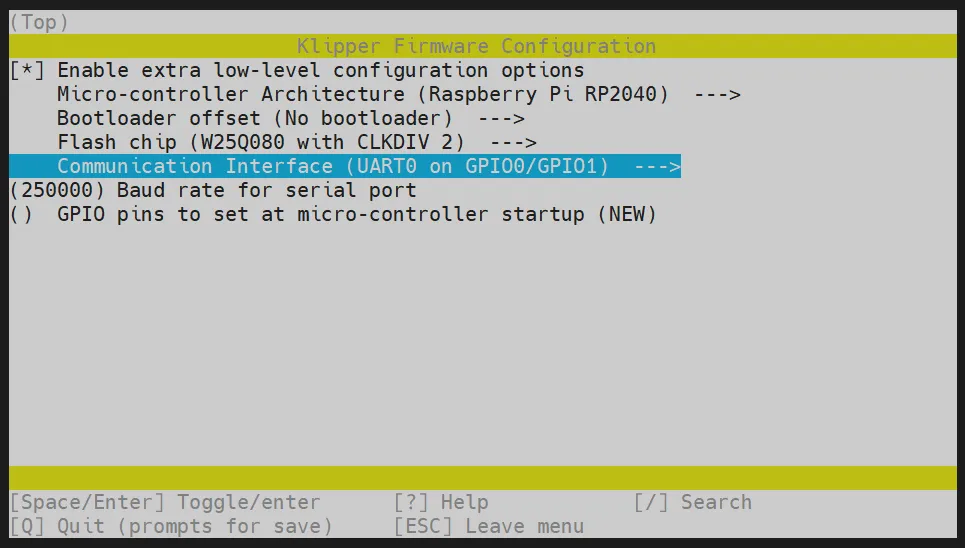Select the GPIO pins at startup option label
Screen dimensions: 965x548
click(356, 214)
